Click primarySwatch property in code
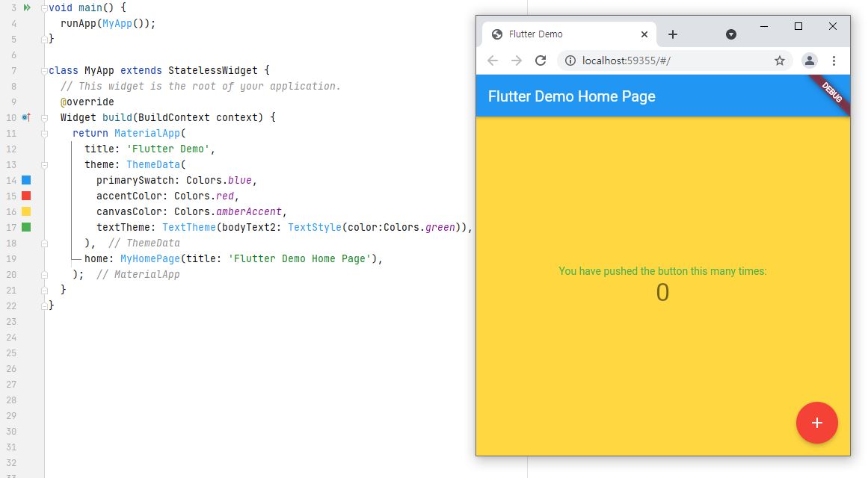Viewport: 868px width, 478px height. (135, 180)
